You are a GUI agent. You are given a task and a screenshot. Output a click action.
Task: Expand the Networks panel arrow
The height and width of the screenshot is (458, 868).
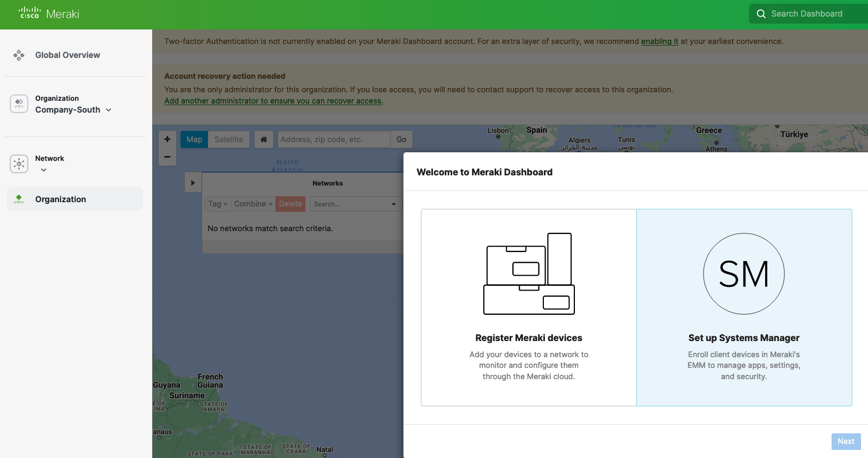(x=193, y=183)
